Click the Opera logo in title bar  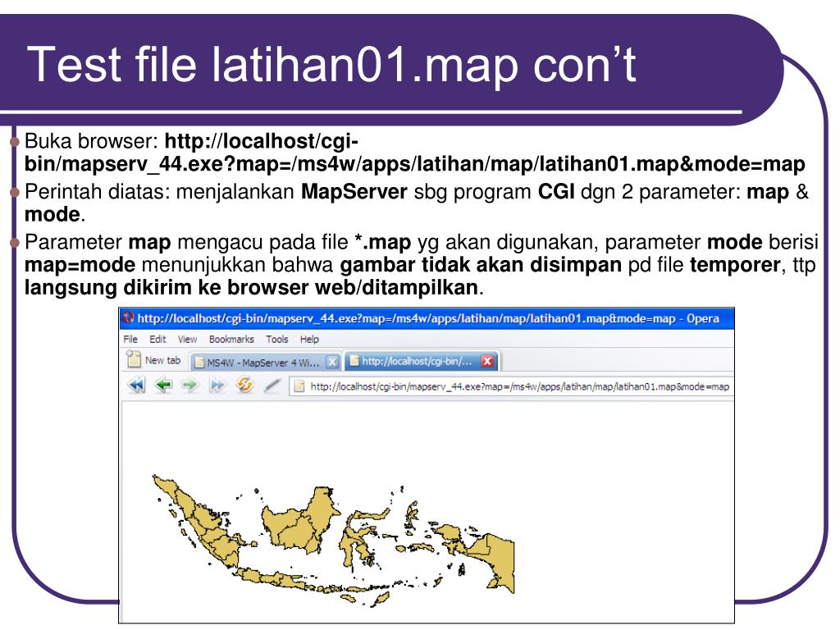[x=129, y=317]
